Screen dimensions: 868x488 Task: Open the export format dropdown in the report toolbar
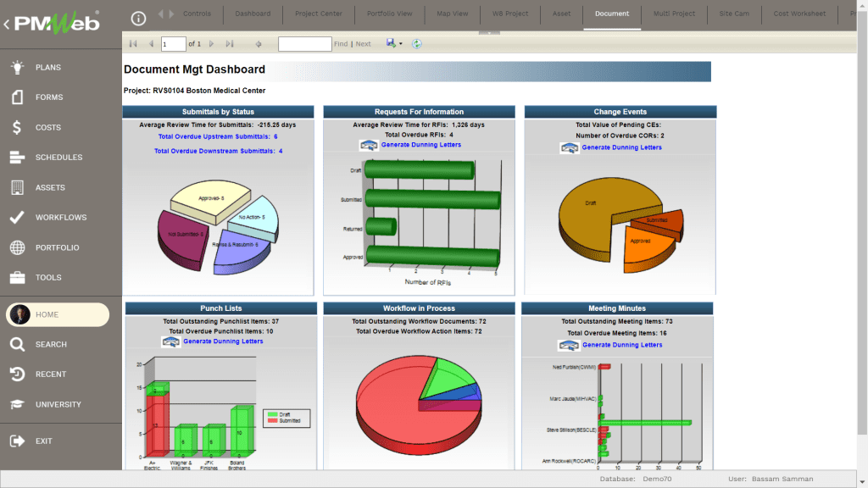[x=400, y=44]
